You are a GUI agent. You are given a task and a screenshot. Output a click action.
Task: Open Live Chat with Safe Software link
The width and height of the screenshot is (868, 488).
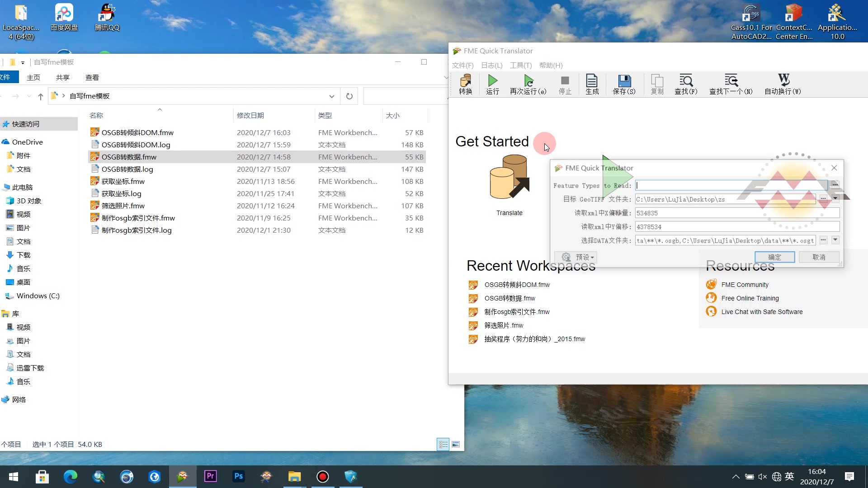coord(762,312)
